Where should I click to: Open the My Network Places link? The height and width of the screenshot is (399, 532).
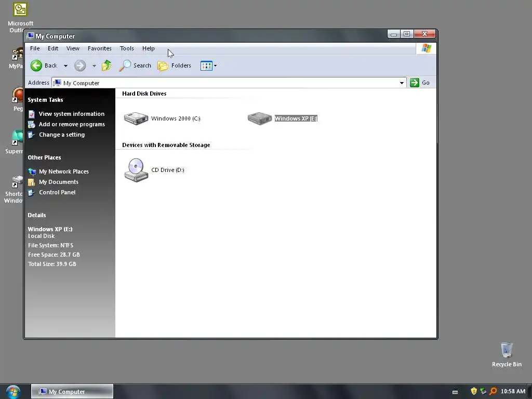[x=64, y=171]
